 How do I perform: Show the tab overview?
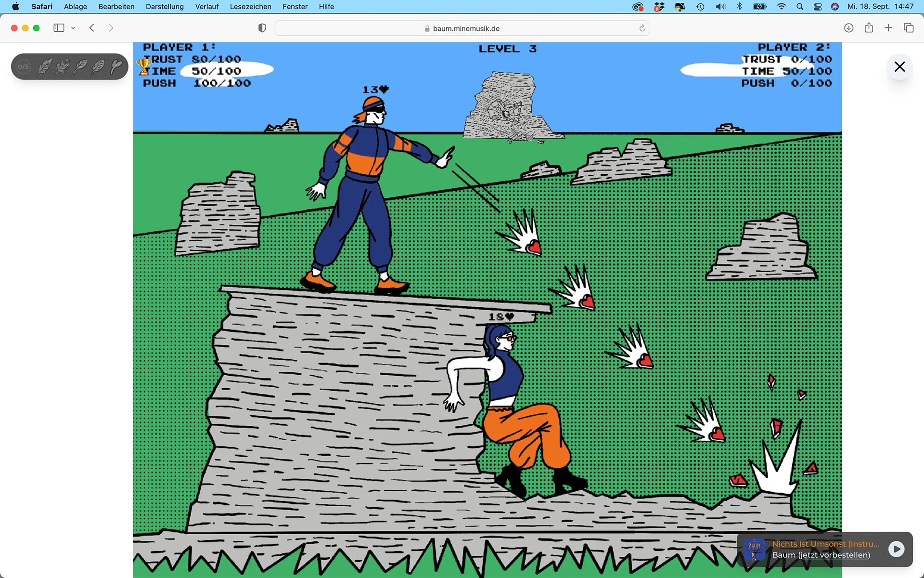[x=909, y=28]
